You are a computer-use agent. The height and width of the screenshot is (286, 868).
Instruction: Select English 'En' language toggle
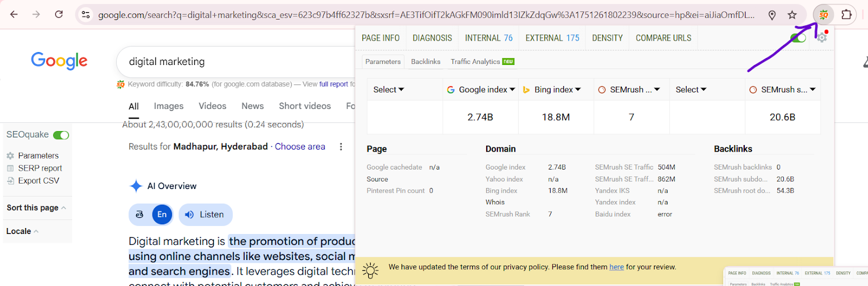tap(162, 214)
